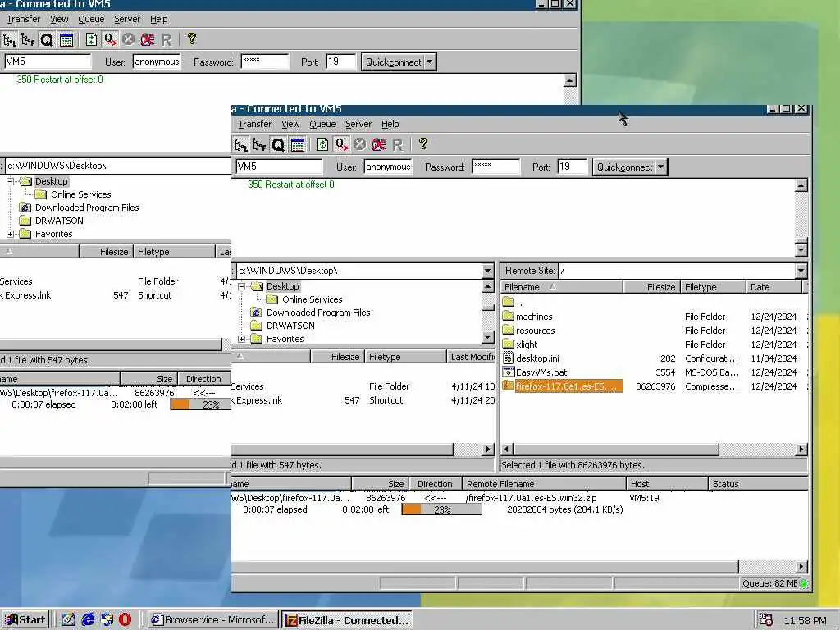This screenshot has height=630, width=840.
Task: Click Cancel icon in back FileZilla toolbar
Action: [x=128, y=39]
